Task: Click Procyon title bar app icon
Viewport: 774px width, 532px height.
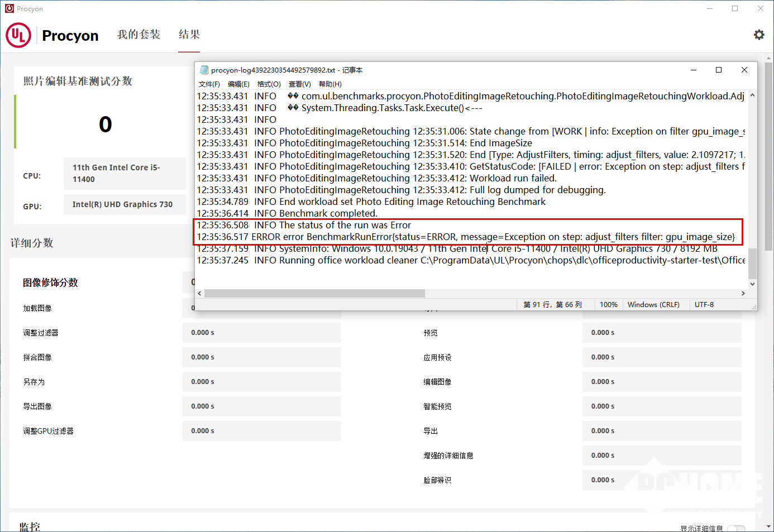Action: pyautogui.click(x=9, y=8)
